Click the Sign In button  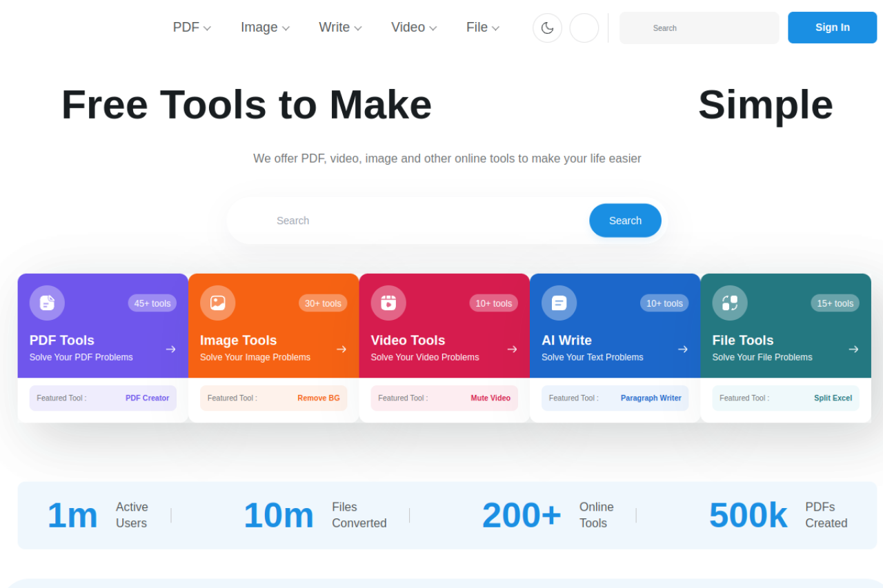click(832, 28)
